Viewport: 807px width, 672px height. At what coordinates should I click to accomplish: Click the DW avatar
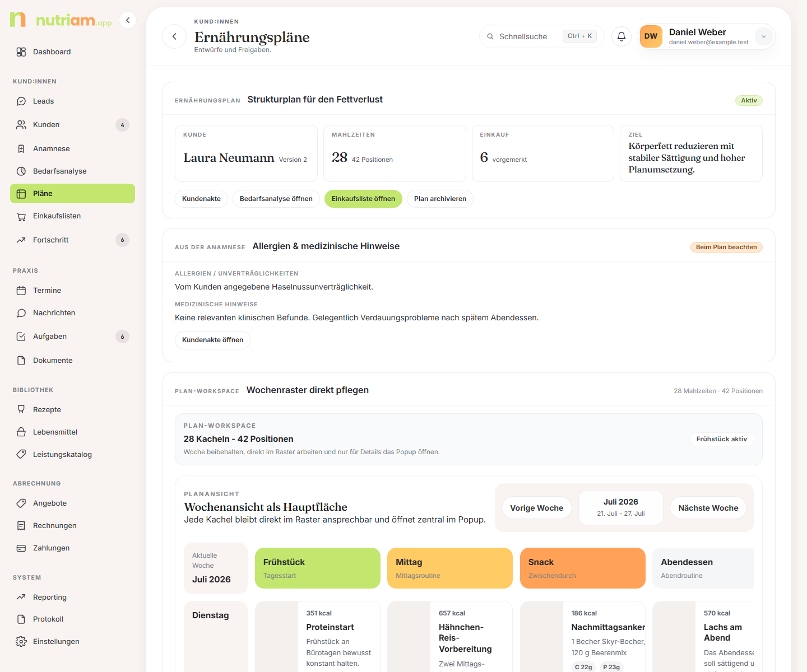click(651, 36)
